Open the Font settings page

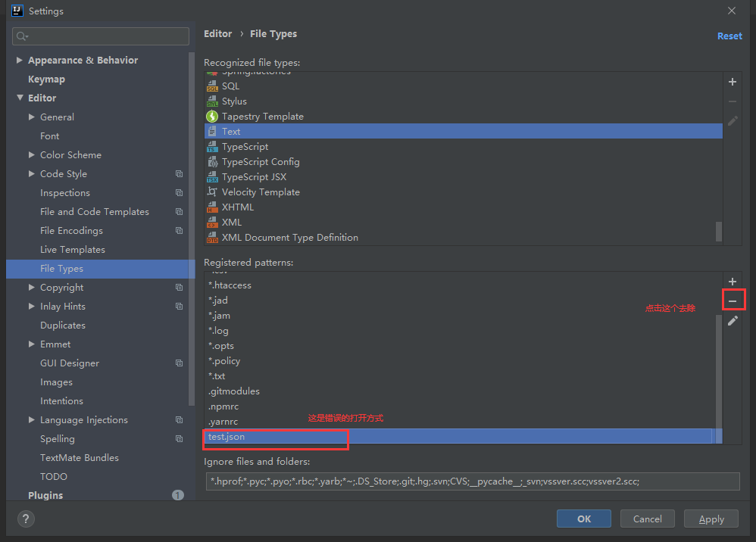pos(50,136)
